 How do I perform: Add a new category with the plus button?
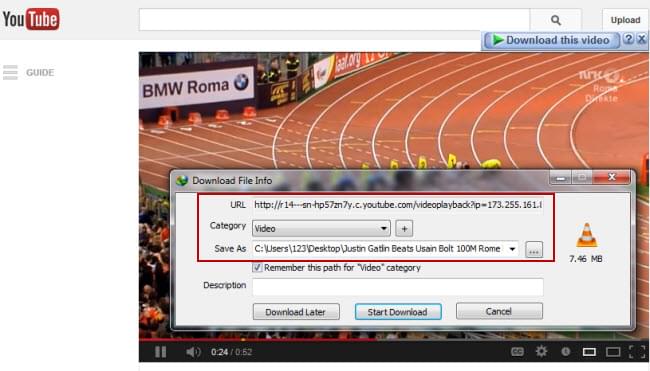(404, 228)
